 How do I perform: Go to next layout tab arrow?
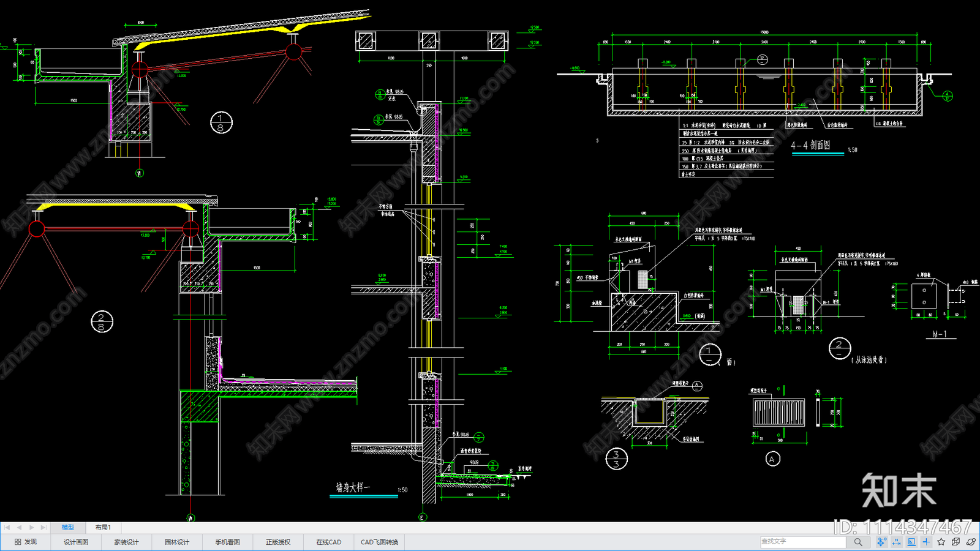tap(32, 527)
